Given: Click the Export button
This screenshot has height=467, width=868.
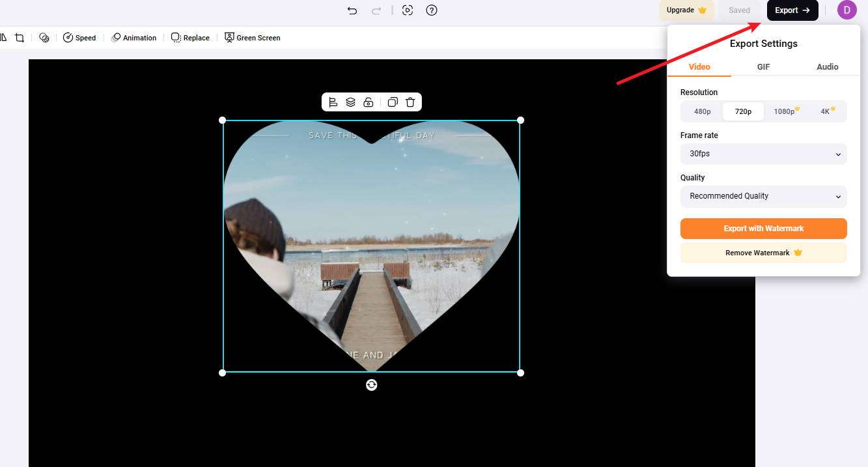Looking at the screenshot, I should coord(792,10).
